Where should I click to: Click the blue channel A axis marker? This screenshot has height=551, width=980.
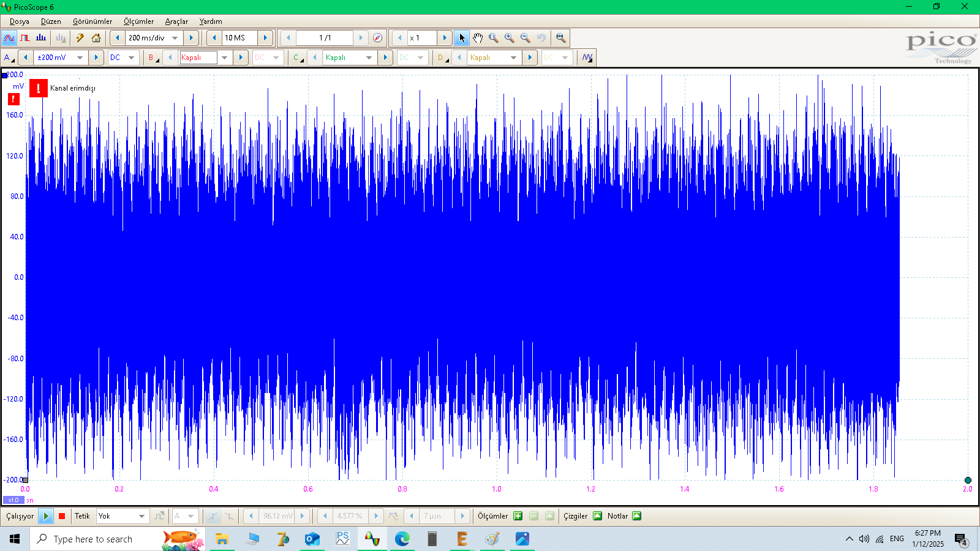pos(5,75)
